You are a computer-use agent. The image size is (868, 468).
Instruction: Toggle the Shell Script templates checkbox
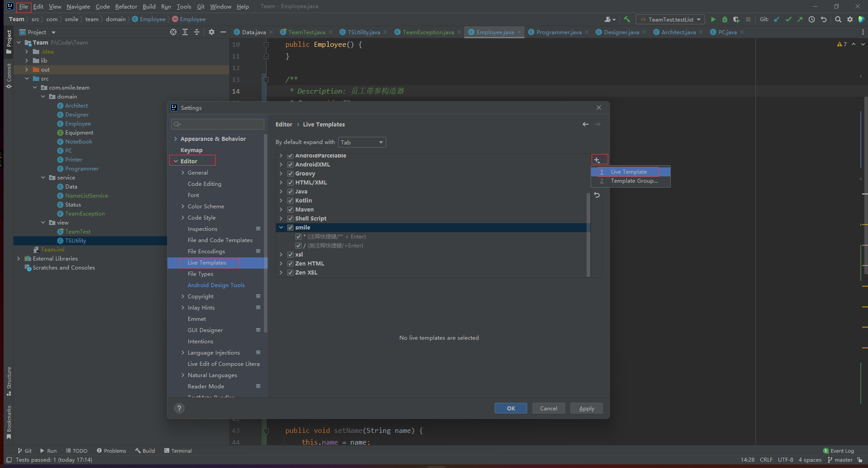[x=290, y=218]
